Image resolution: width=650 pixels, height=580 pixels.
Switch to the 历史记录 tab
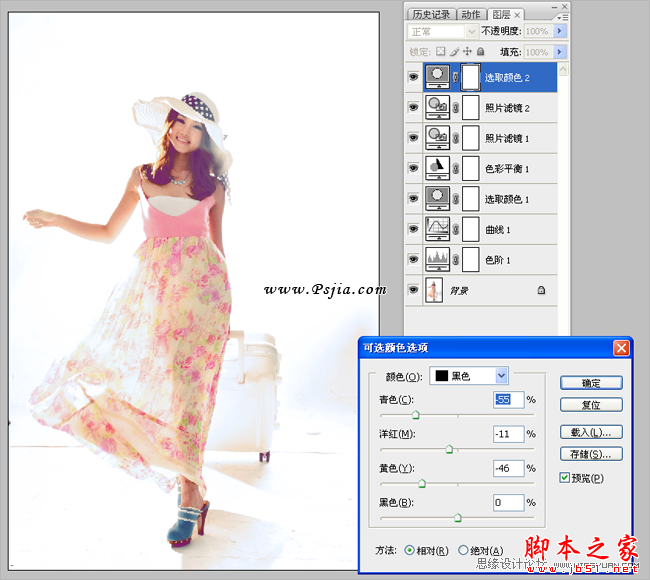tap(431, 15)
